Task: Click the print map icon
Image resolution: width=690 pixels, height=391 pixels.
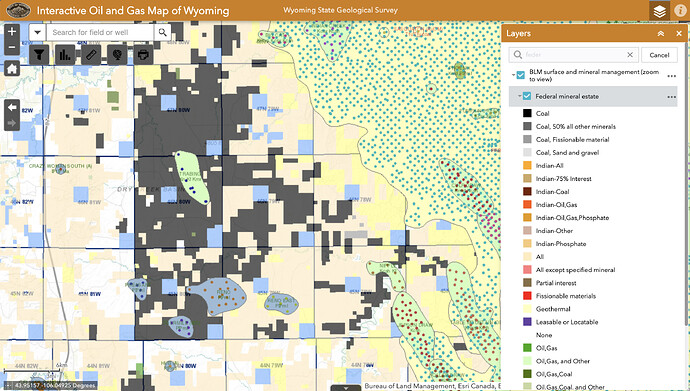Action: 143,55
